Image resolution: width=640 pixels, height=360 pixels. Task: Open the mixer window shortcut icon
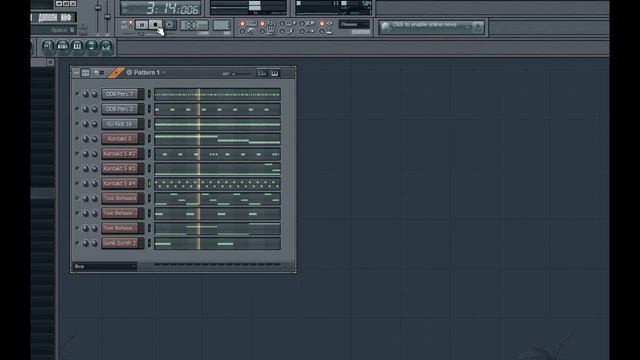pyautogui.click(x=106, y=47)
